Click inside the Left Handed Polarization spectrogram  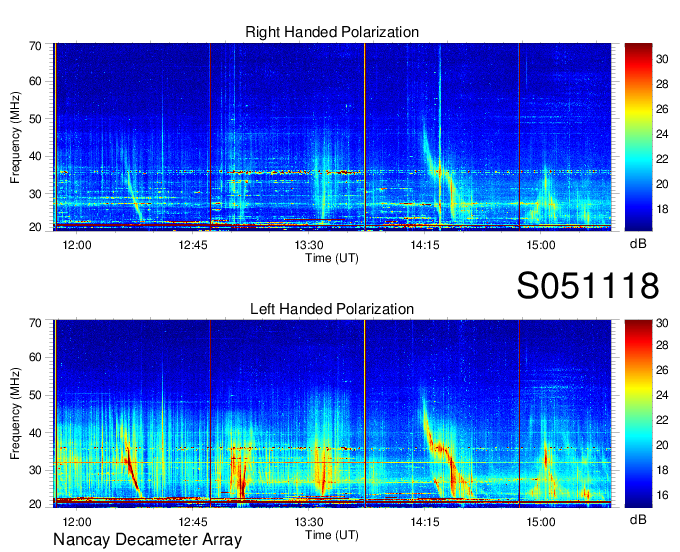(x=332, y=413)
